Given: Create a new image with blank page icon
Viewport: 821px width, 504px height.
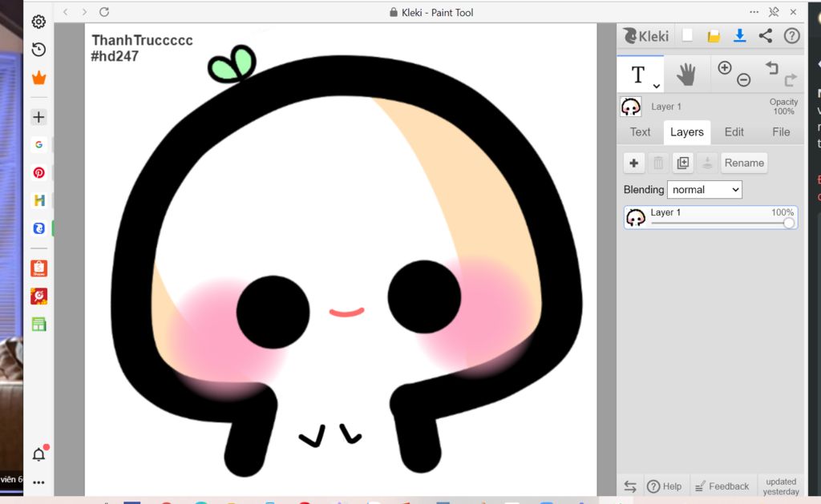Looking at the screenshot, I should [687, 35].
